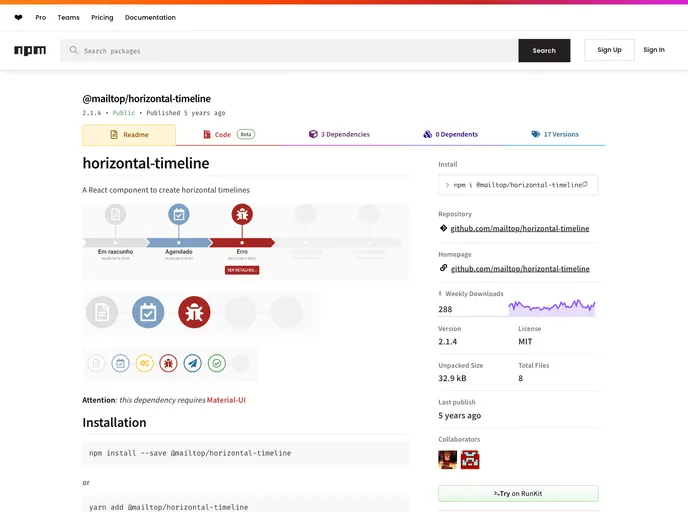Image resolution: width=688 pixels, height=512 pixels.
Task: Click the small blue paper plane icon
Action: coord(193,363)
